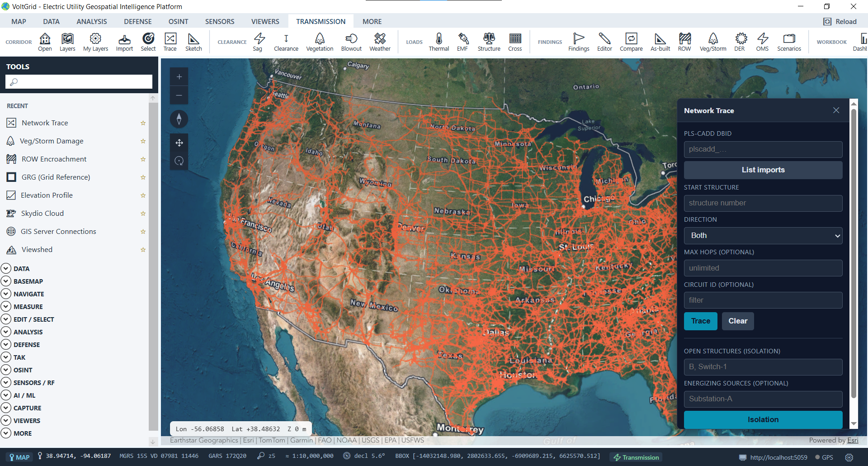
Task: Zoom in on the map
Action: (x=179, y=77)
